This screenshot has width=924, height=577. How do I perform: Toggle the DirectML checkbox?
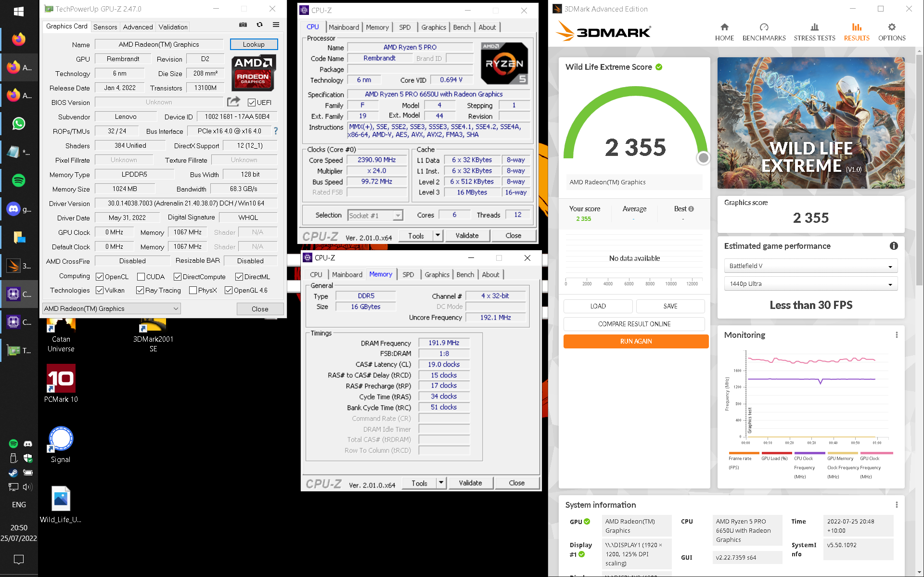click(x=239, y=277)
